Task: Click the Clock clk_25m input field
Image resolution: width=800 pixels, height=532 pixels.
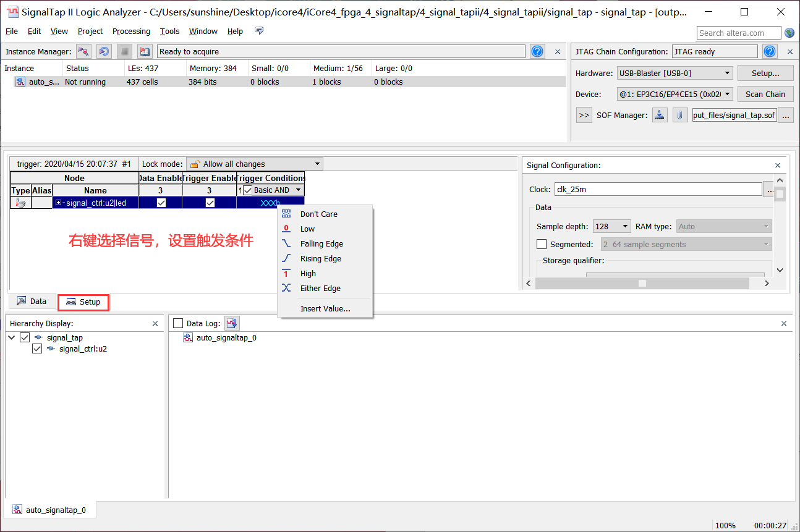Action: coord(657,190)
